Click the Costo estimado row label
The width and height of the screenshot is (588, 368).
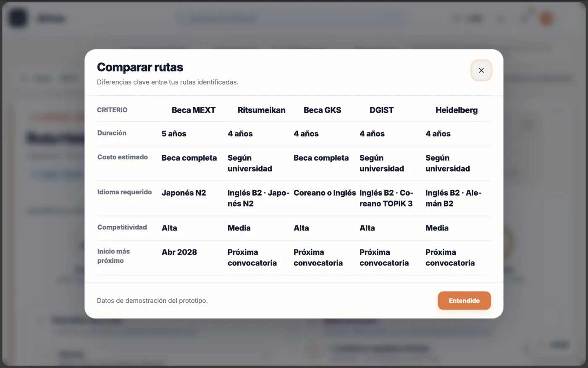pyautogui.click(x=123, y=157)
